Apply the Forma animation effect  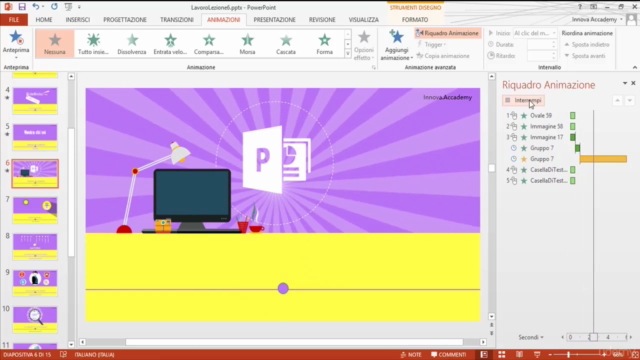tap(324, 44)
